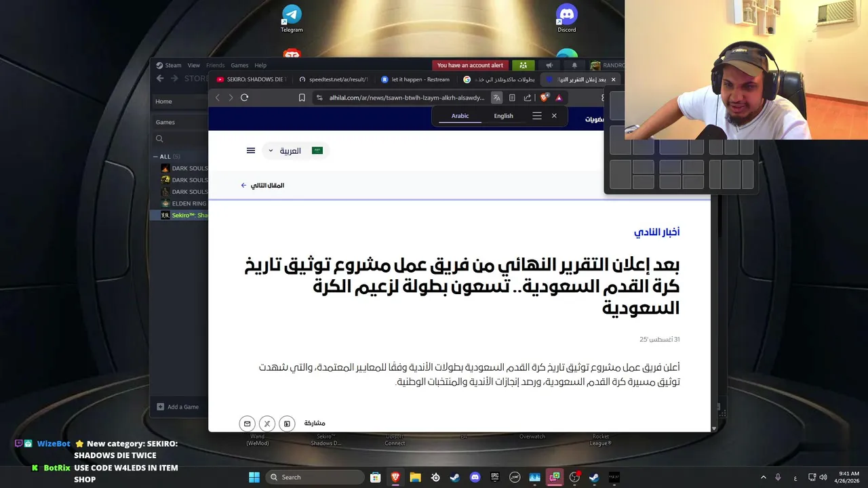Click Add a Game in Steam

(178, 407)
